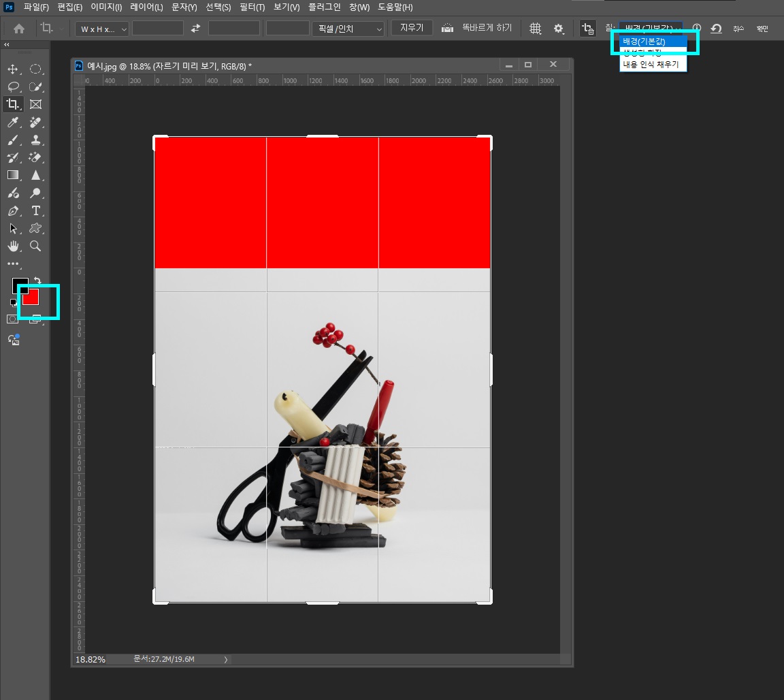Viewport: 784px width, 700px height.
Task: Open the Edit Toolbar three-dots menu
Action: coord(13,264)
